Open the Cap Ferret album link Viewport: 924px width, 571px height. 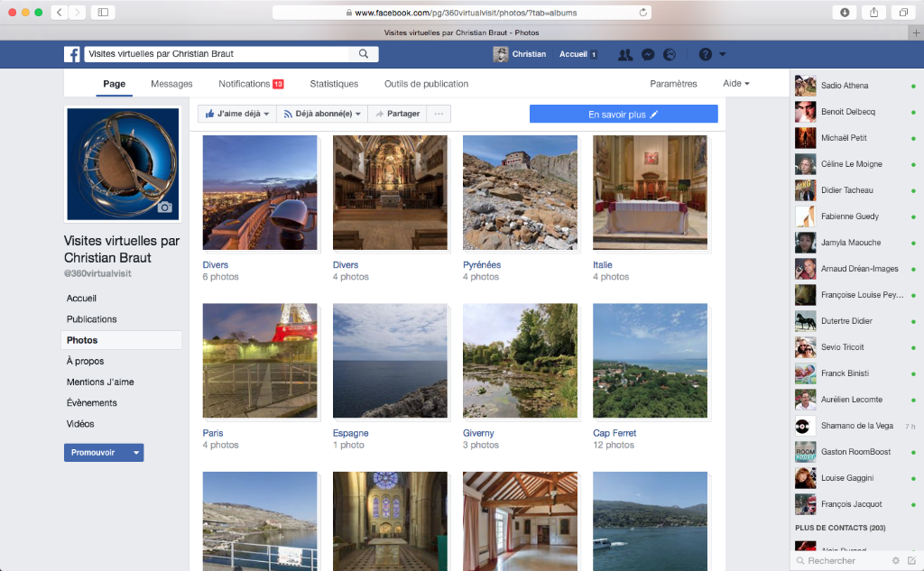pyautogui.click(x=614, y=433)
